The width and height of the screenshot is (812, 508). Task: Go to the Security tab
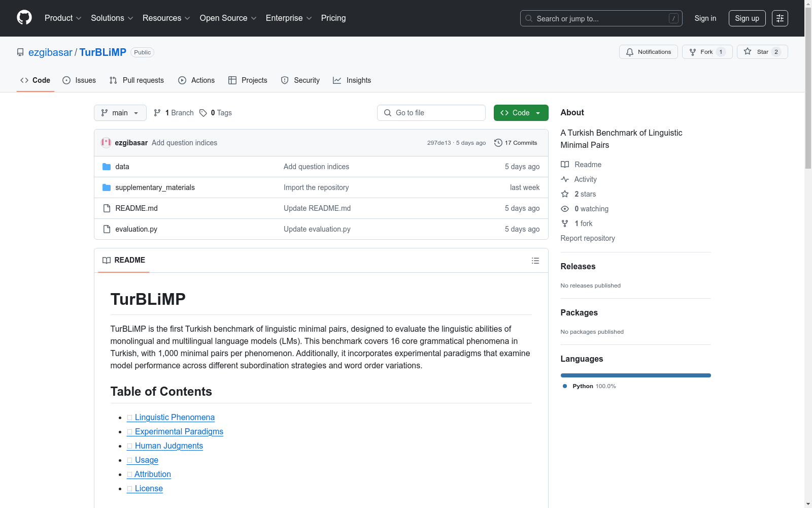pos(300,80)
